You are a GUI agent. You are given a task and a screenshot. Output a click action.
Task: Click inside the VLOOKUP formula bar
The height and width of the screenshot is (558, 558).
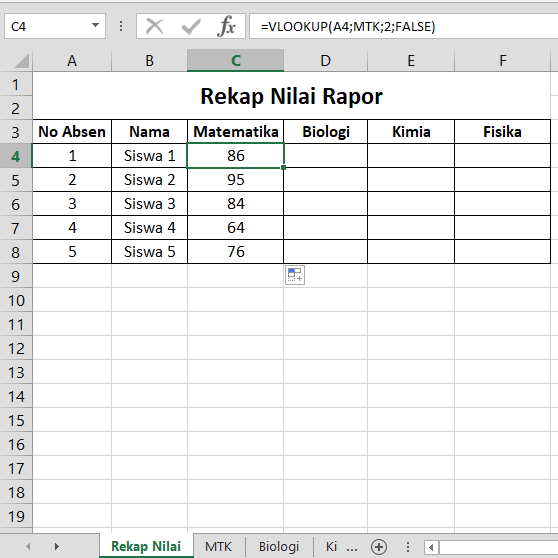(404, 26)
